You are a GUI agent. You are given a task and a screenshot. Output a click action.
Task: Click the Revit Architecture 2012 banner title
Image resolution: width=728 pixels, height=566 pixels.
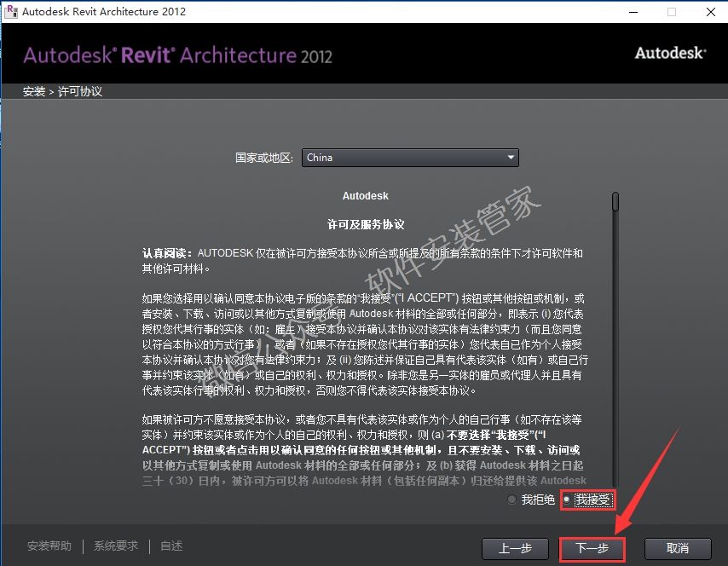click(x=177, y=56)
